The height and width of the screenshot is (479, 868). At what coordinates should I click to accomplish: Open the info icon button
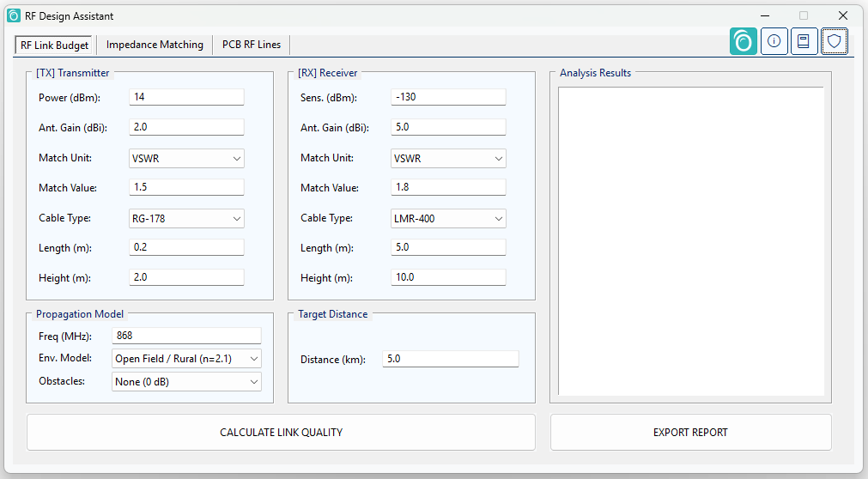point(774,41)
